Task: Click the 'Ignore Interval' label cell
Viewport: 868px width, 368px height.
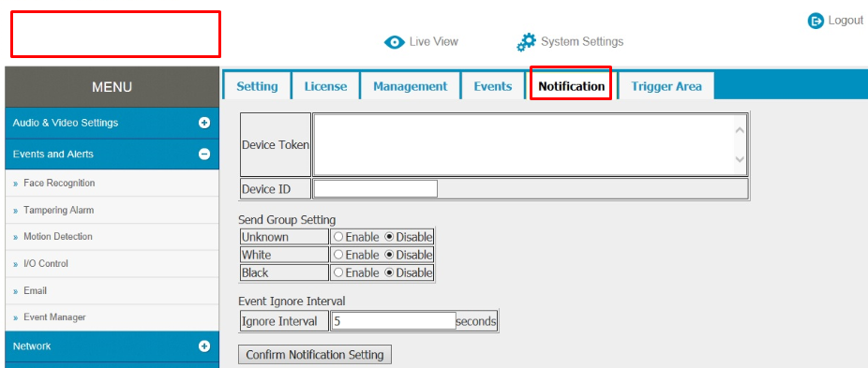Action: point(285,321)
